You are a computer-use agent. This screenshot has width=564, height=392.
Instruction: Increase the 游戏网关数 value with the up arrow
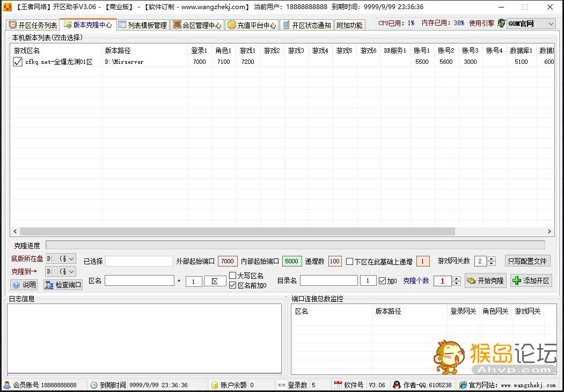click(x=492, y=258)
